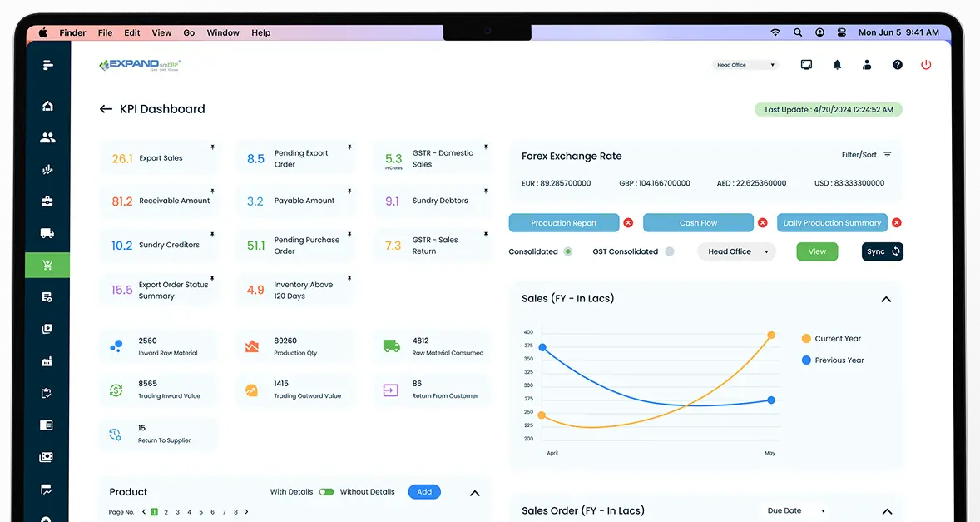Open the Due Date dropdown

click(795, 510)
